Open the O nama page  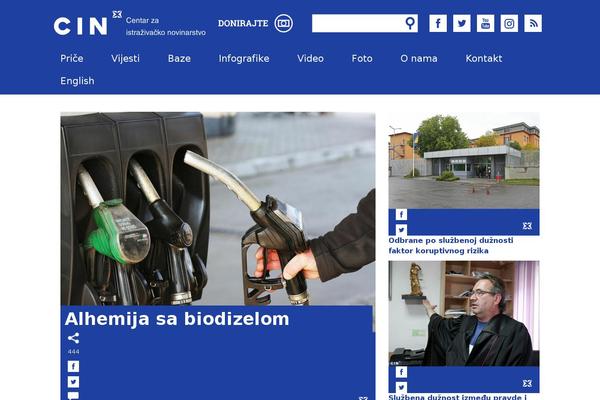[419, 58]
